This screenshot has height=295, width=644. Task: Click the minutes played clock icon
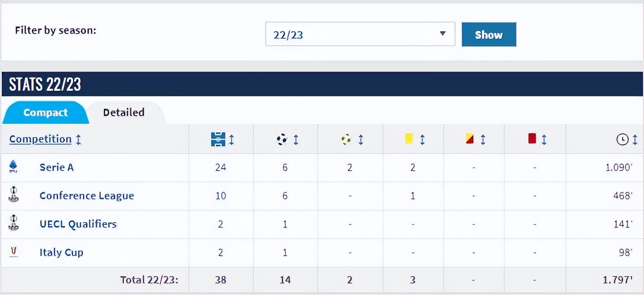[622, 139]
